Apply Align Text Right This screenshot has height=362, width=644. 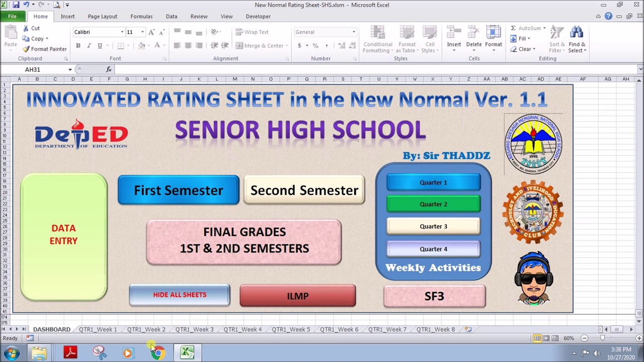pos(199,46)
